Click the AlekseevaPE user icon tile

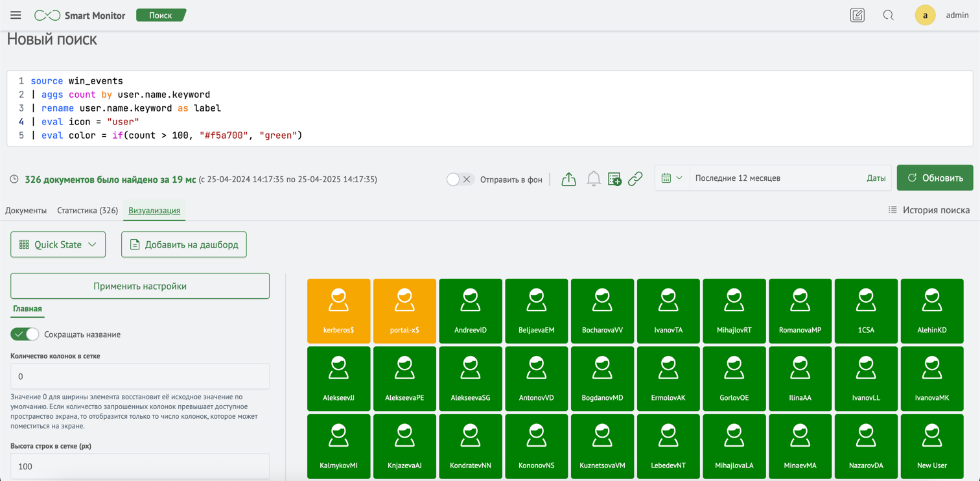pyautogui.click(x=404, y=379)
